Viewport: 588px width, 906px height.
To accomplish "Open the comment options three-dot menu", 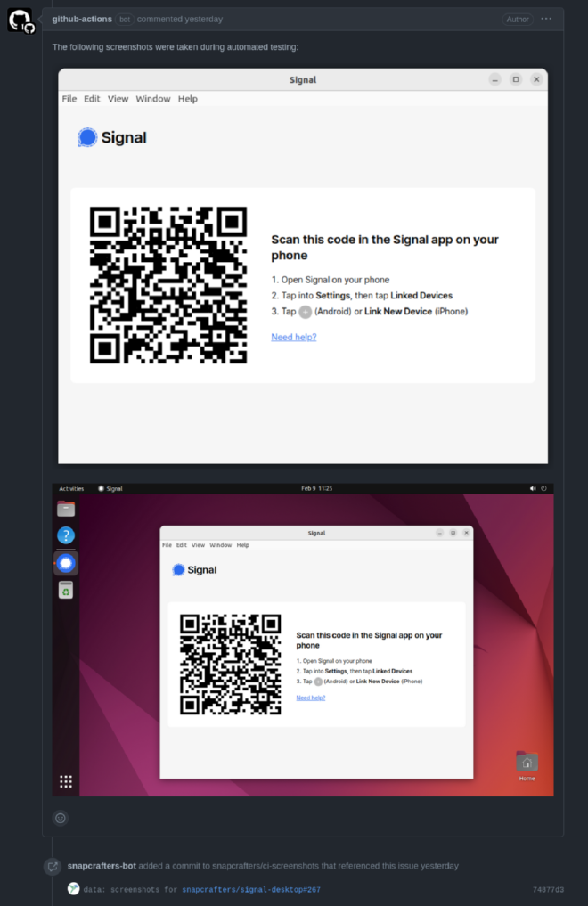I will (546, 19).
